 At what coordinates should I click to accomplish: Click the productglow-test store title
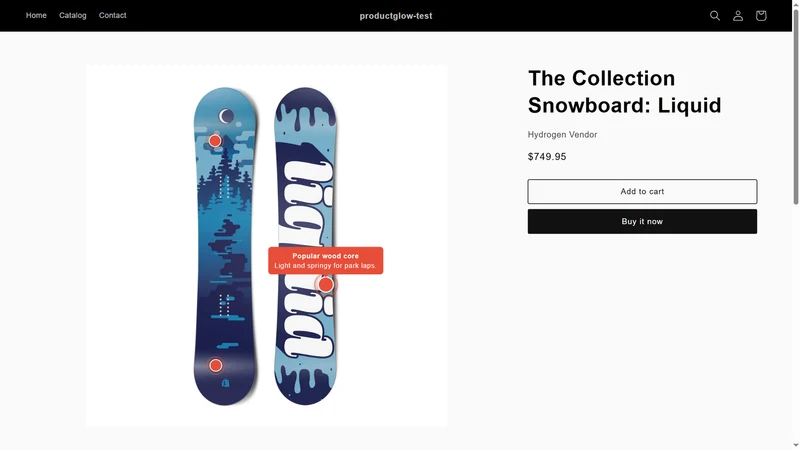pos(396,16)
